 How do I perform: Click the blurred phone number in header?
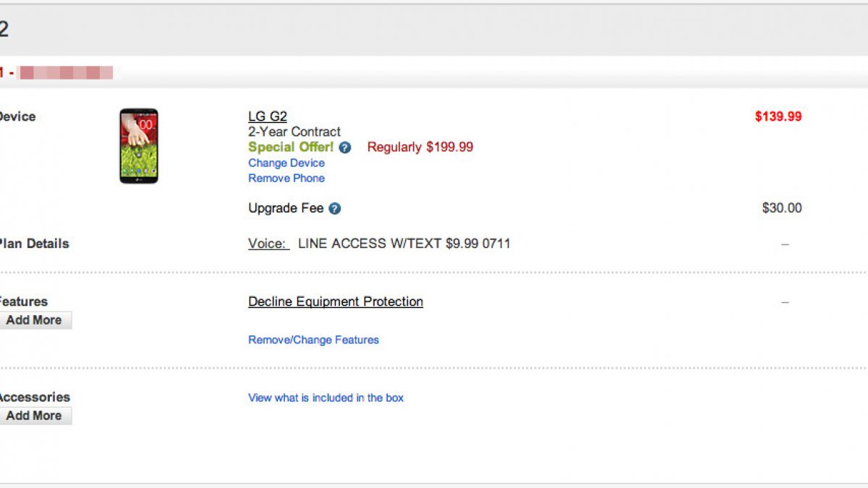tap(66, 72)
